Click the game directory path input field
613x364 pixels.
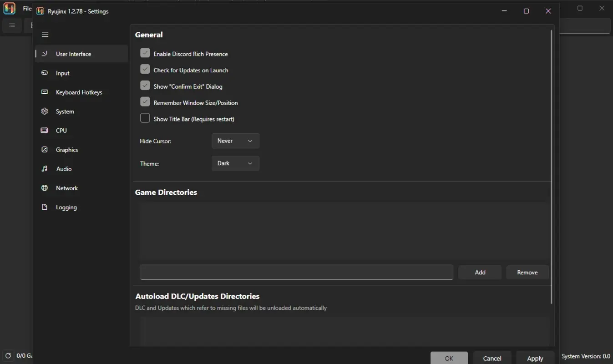[x=296, y=272]
